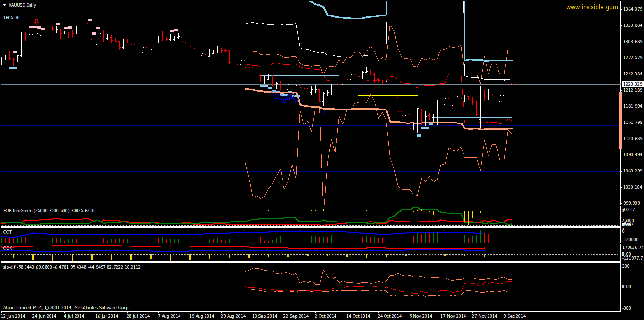This screenshot has width=644, height=320.
Task: Select the red down arrow marker above June candles
Action: 37,22
